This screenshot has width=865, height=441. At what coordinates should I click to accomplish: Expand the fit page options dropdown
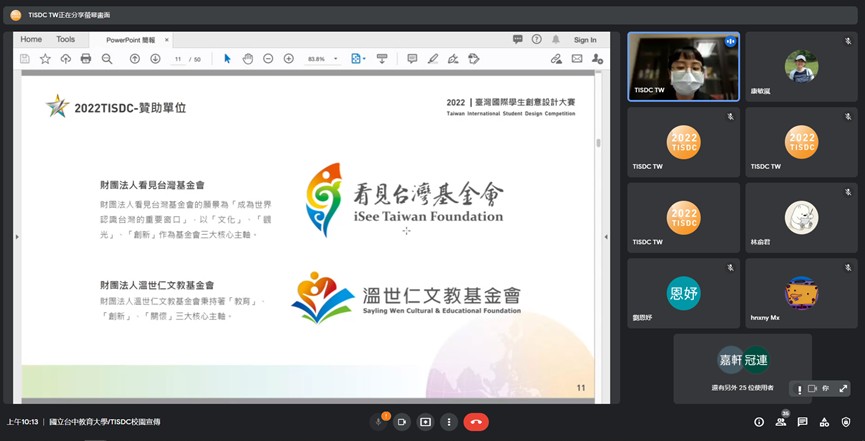click(358, 59)
